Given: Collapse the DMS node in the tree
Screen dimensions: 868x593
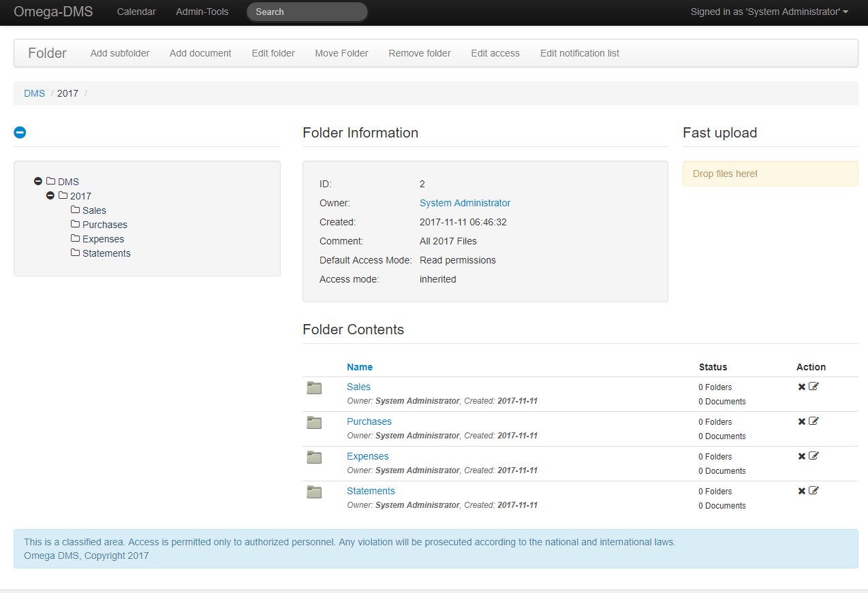Looking at the screenshot, I should tap(38, 181).
